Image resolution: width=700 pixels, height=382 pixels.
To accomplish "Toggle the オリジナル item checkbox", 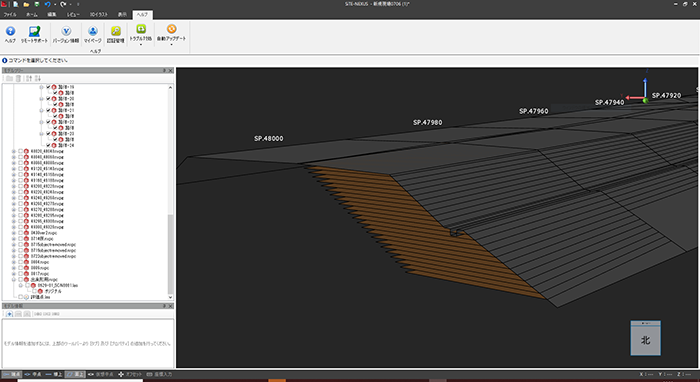I will [34, 291].
